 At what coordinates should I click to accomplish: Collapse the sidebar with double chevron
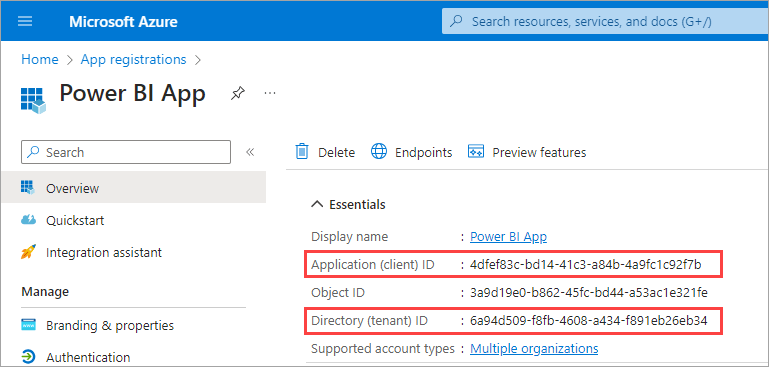point(250,152)
